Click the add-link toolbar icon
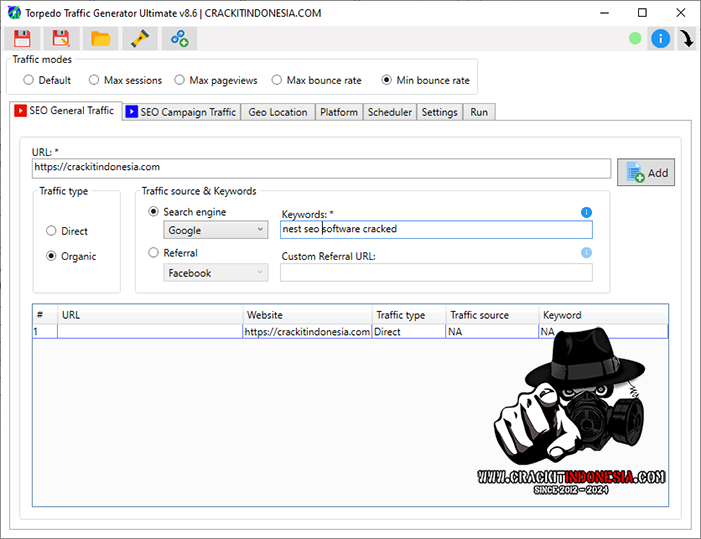Image resolution: width=701 pixels, height=539 pixels. click(x=179, y=39)
